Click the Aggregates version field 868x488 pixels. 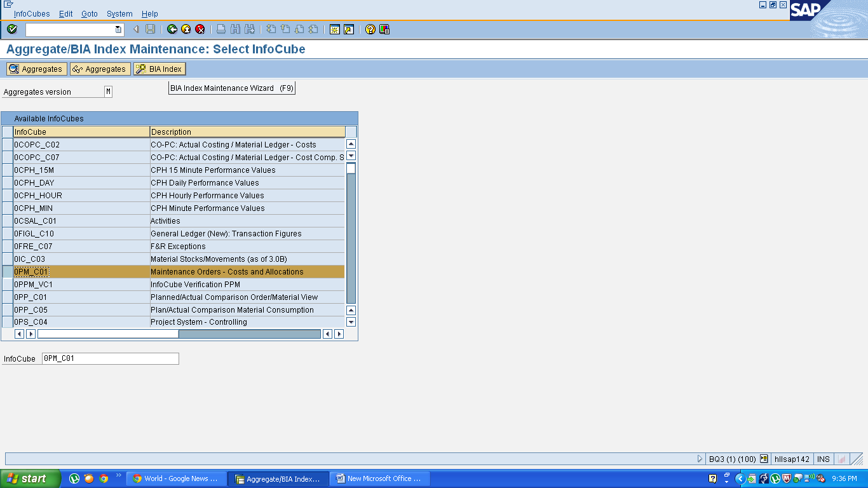108,91
